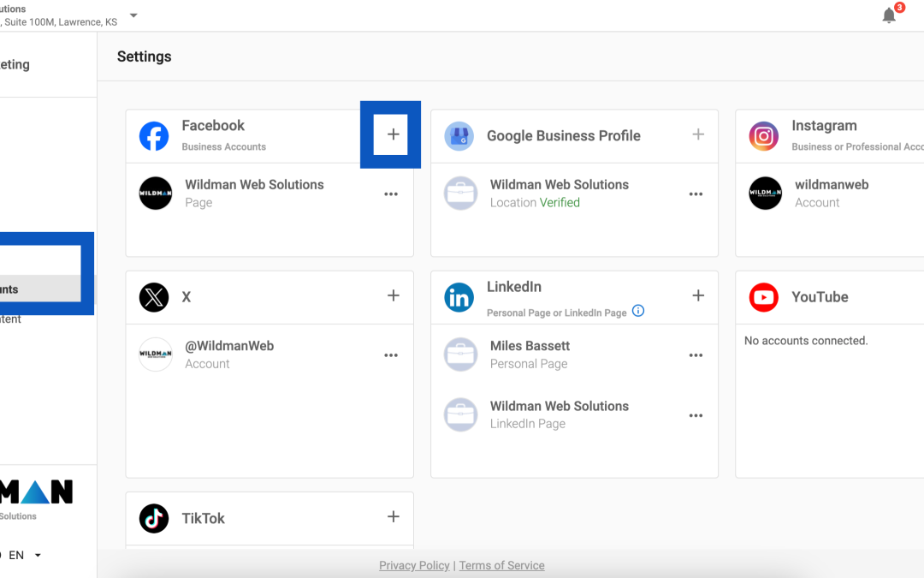Add a Facebook business account
Screen dimensions: 924x578
point(393,134)
